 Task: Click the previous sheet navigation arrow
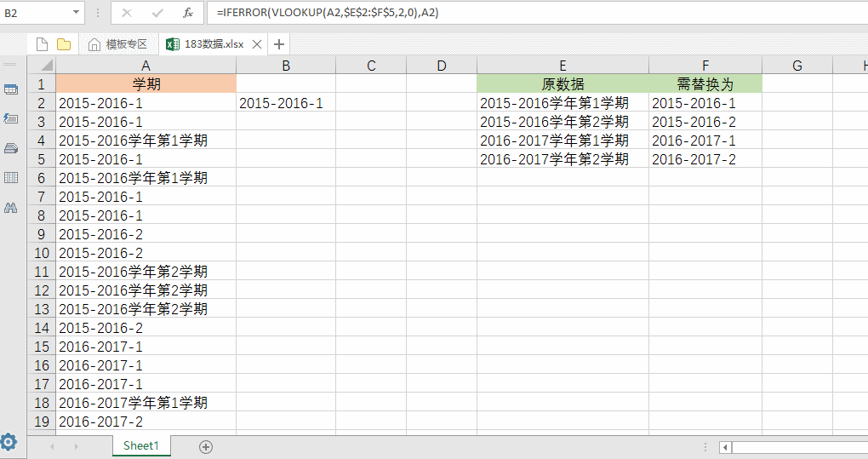point(52,446)
